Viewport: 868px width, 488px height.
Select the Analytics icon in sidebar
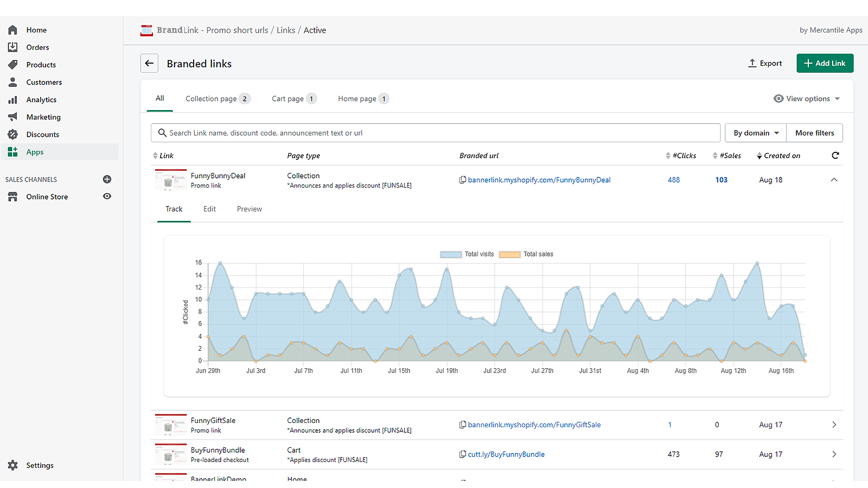coord(12,99)
